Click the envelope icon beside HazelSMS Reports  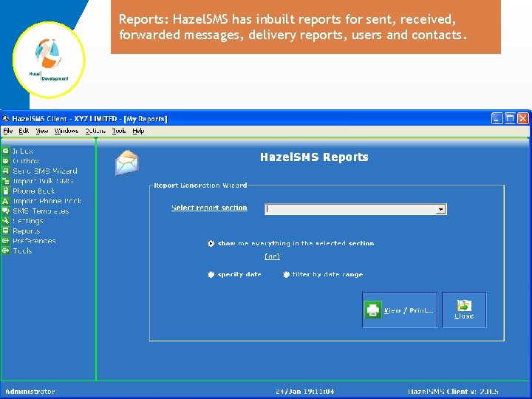click(x=127, y=163)
